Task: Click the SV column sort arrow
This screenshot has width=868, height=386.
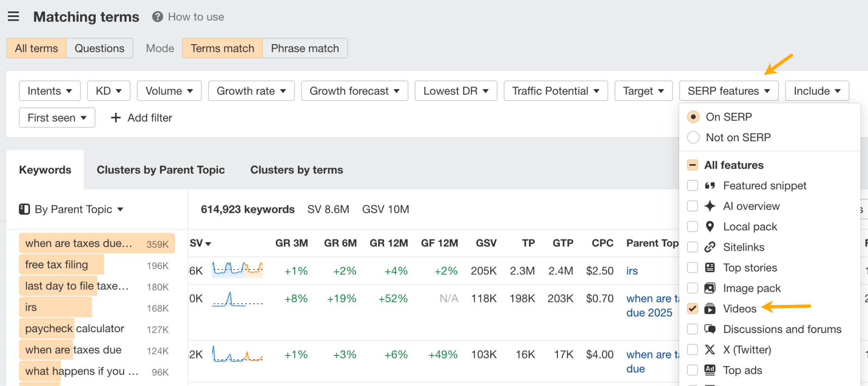Action: tap(207, 243)
